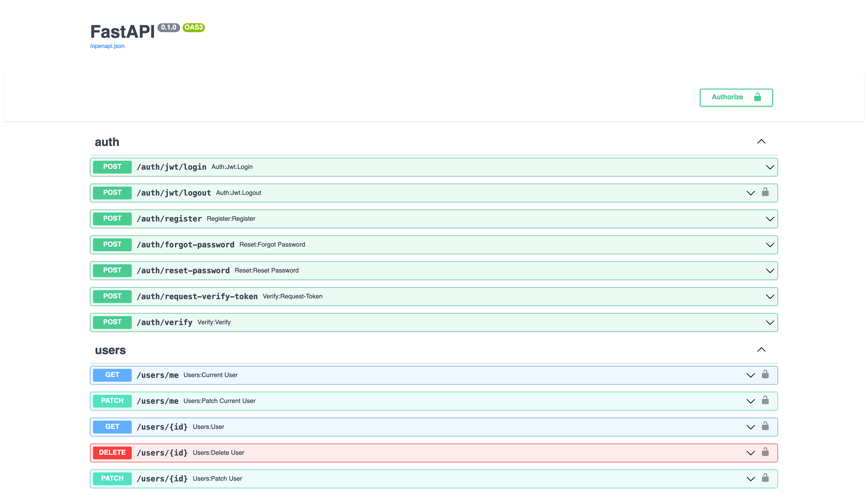Click the lock icon on PATCH /users/{id}

(765, 478)
